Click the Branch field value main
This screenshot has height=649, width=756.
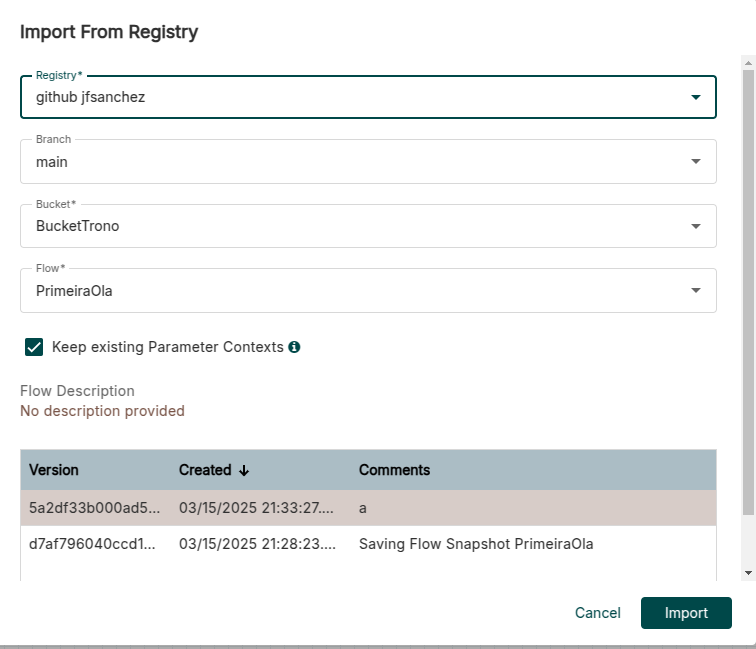tap(52, 162)
